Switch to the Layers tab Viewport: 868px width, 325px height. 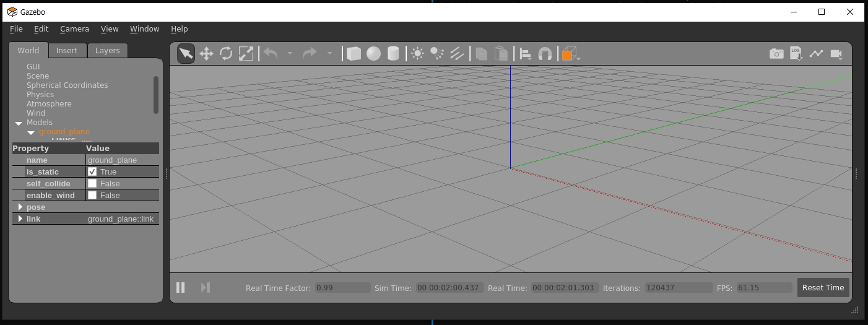(x=107, y=51)
